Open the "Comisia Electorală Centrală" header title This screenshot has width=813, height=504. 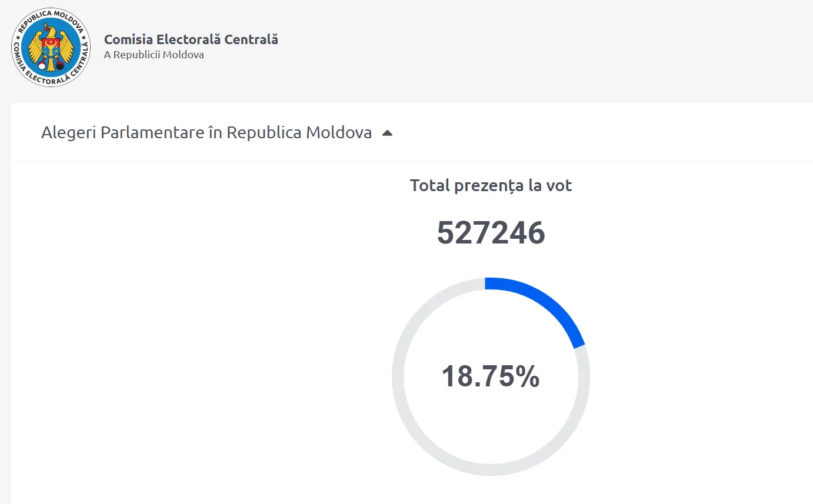pyautogui.click(x=191, y=39)
